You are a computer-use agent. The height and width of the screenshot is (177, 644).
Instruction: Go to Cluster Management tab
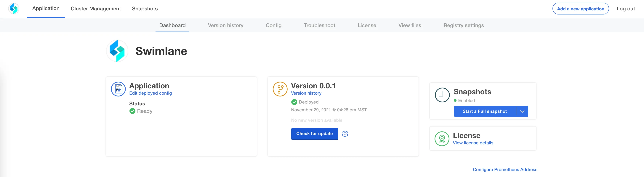pyautogui.click(x=96, y=9)
